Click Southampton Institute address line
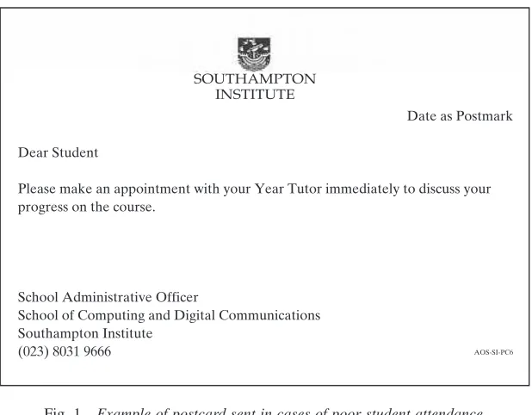The height and width of the screenshot is (415, 532). (x=85, y=334)
